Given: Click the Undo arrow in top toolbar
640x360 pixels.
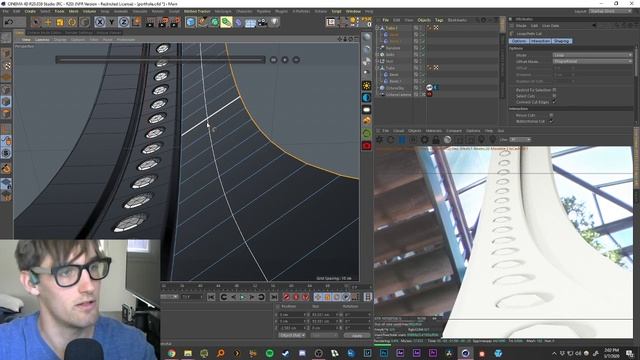Looking at the screenshot, I should pos(9,22).
